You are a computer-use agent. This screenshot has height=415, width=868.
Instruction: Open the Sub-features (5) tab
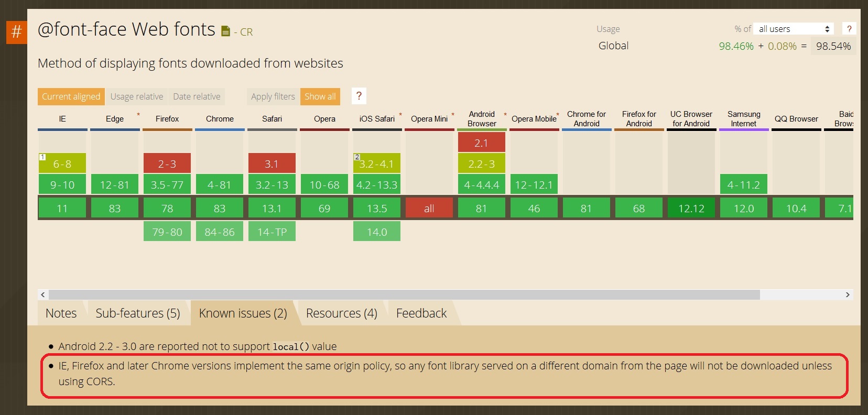coord(138,313)
